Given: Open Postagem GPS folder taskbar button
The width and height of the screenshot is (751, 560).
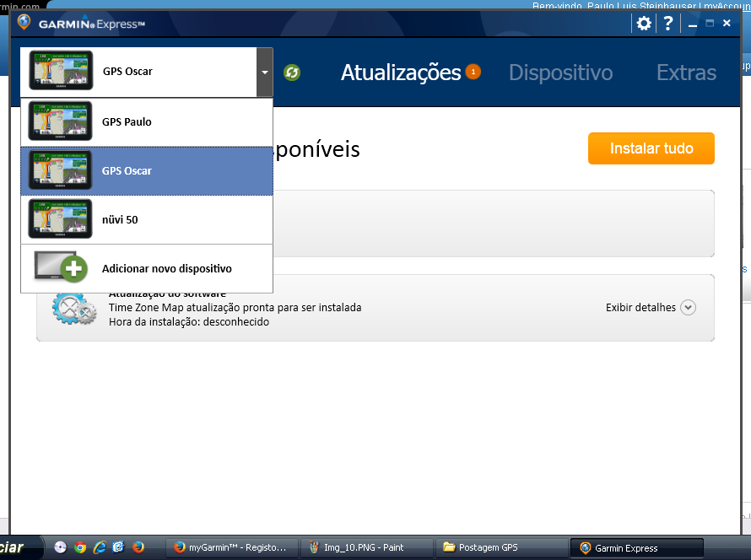Looking at the screenshot, I should (x=500, y=547).
